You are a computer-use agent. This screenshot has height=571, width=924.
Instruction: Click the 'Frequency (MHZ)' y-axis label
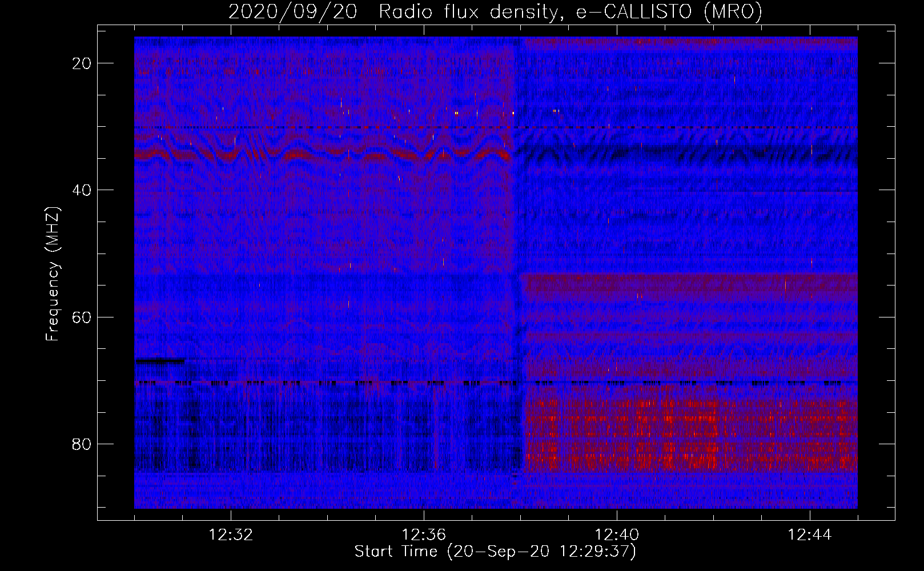click(x=52, y=274)
